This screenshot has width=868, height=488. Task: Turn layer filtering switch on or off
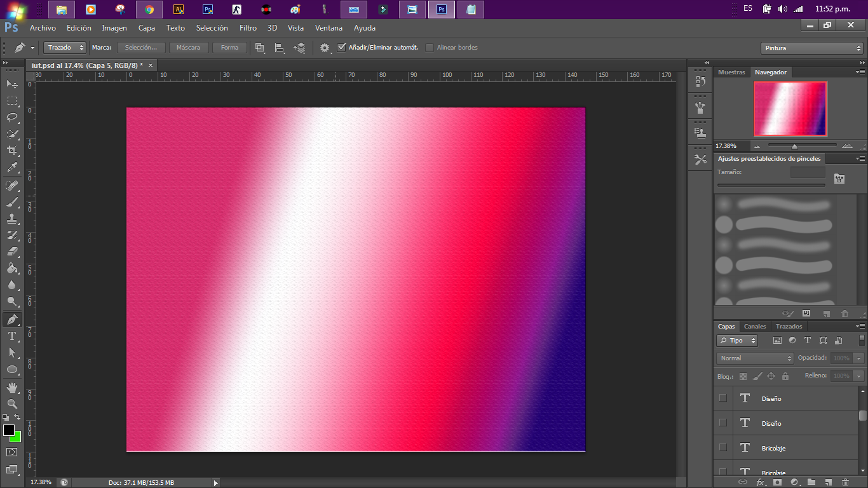tap(862, 341)
